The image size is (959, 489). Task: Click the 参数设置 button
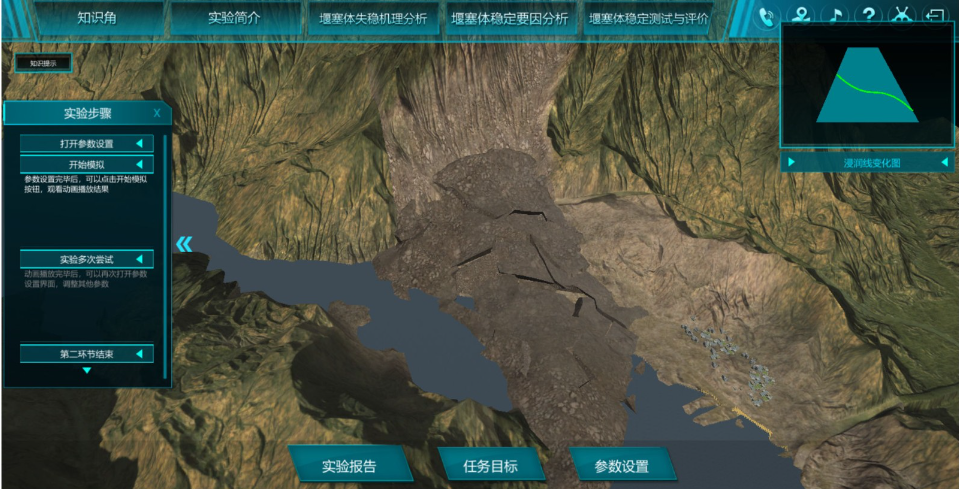(x=621, y=466)
